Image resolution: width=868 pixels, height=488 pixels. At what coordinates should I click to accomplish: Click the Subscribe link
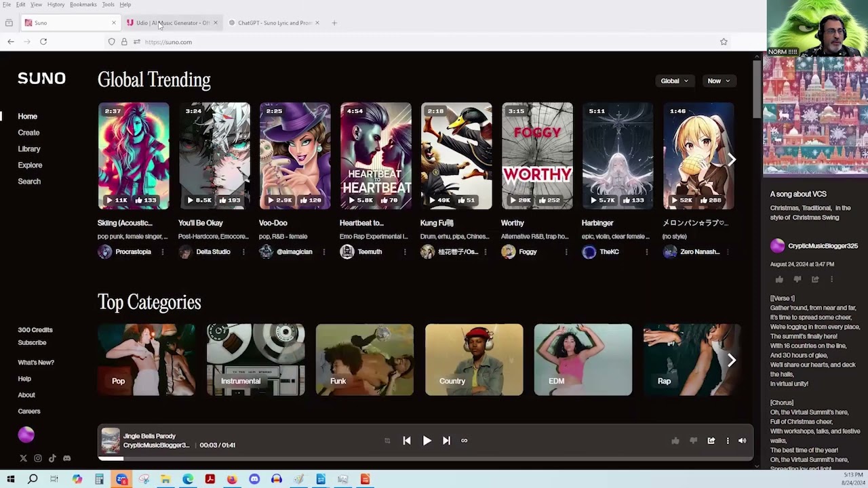[x=32, y=343]
